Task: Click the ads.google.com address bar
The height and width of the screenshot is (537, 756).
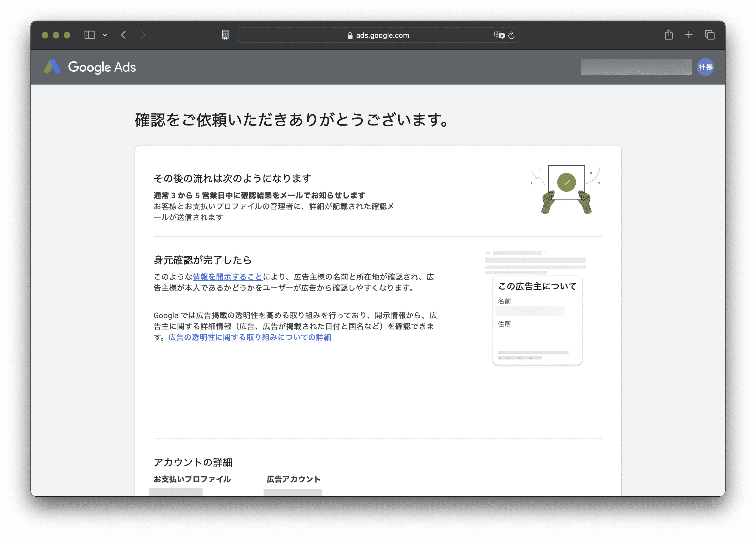Action: coord(382,35)
